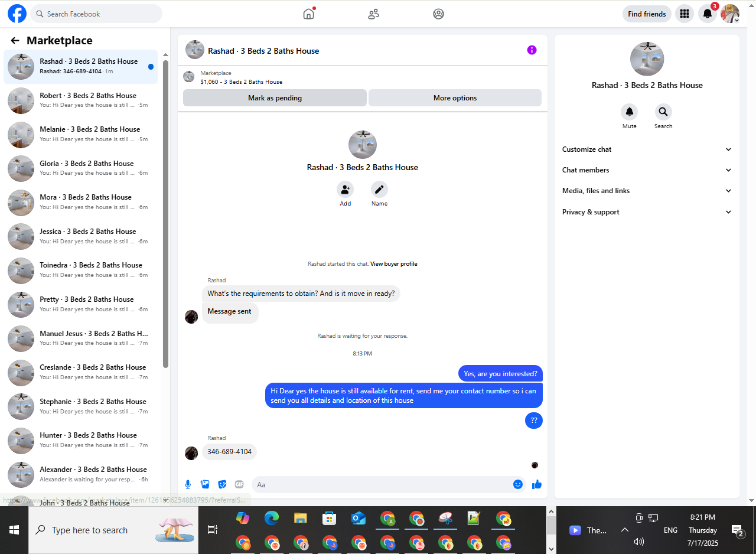Open Microsoft Store from the taskbar
The image size is (756, 554).
[x=329, y=518]
